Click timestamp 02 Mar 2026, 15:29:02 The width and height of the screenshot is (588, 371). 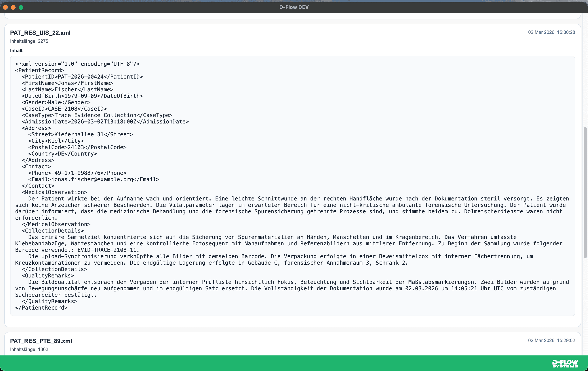[x=551, y=340]
